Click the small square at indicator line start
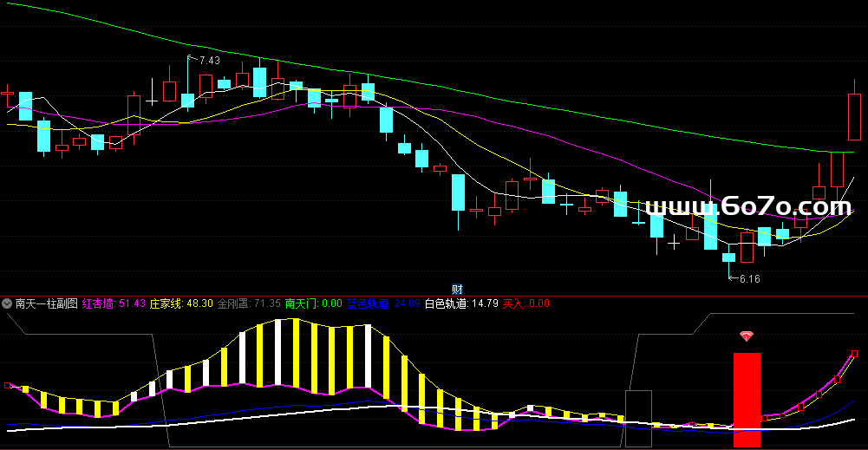This screenshot has height=450, width=868. click(8, 384)
